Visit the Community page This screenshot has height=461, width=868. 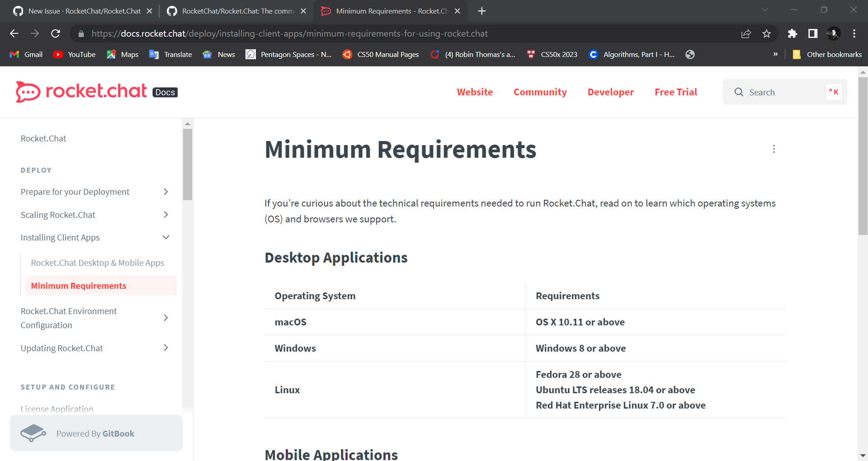[540, 92]
